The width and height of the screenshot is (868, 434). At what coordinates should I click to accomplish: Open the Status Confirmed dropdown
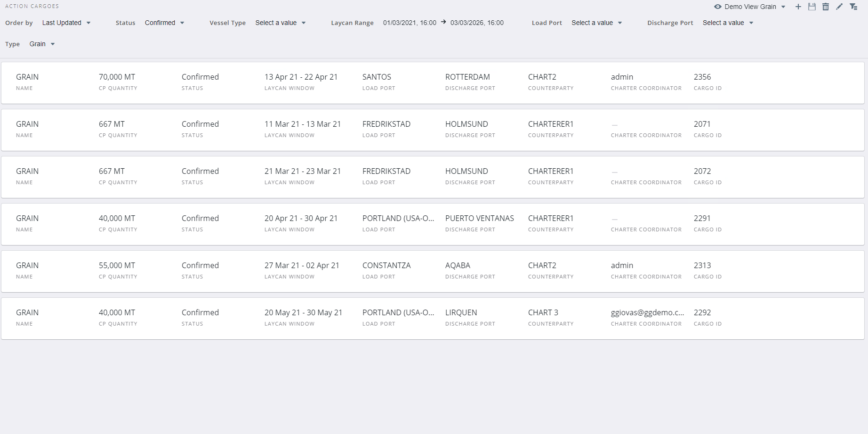pos(164,23)
